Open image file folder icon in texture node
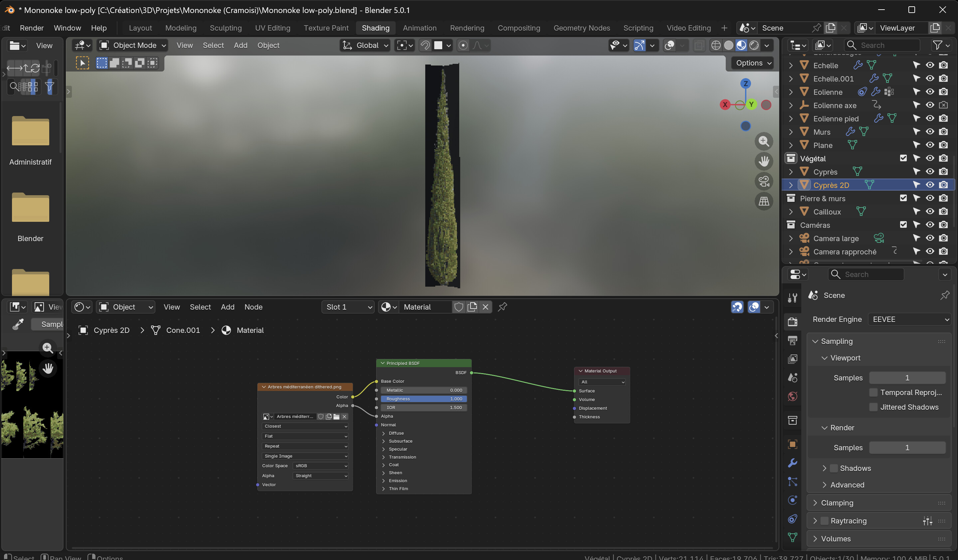Viewport: 958px width, 560px height. 336,417
